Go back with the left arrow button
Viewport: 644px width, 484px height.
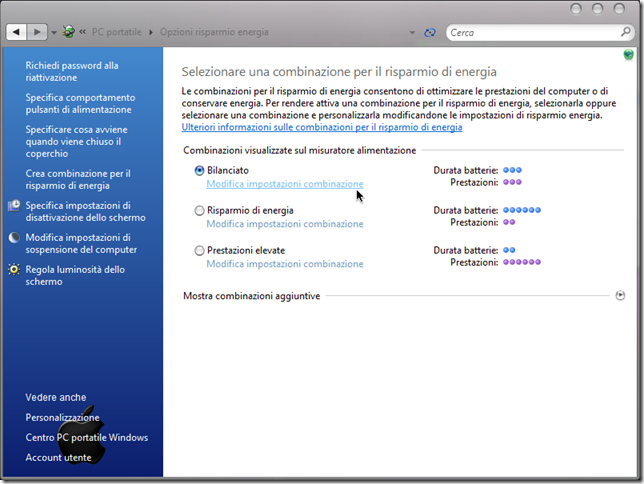click(x=16, y=32)
